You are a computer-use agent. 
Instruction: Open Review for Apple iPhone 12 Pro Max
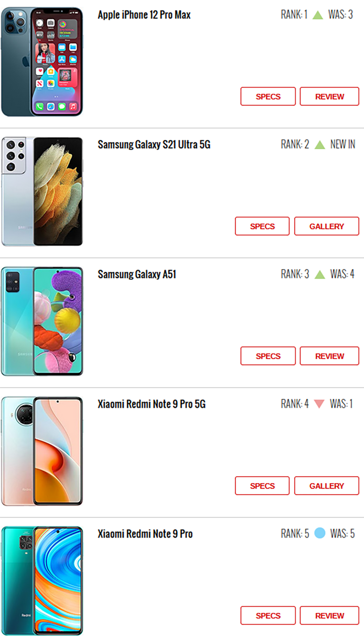[x=329, y=97]
